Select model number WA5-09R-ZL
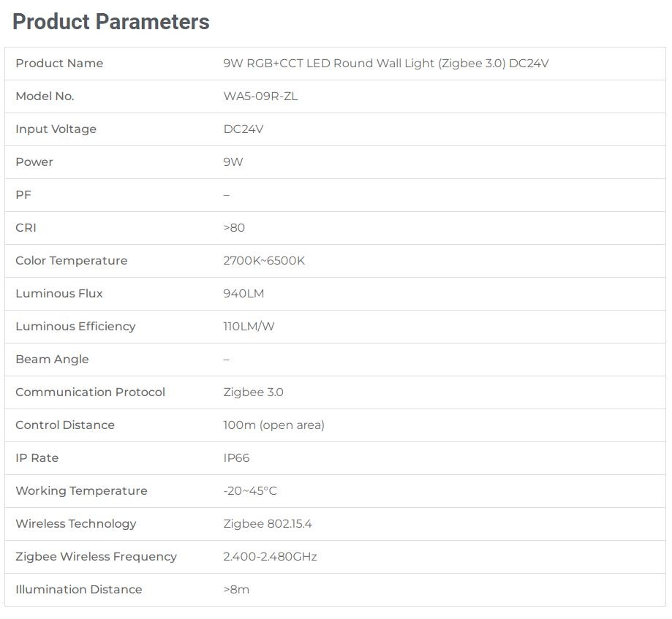 (x=260, y=96)
